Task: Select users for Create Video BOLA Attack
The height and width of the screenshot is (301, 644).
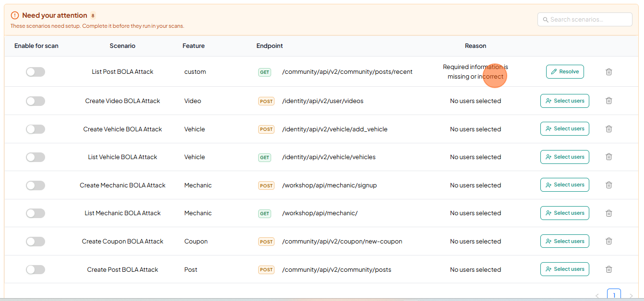Action: pos(564,101)
